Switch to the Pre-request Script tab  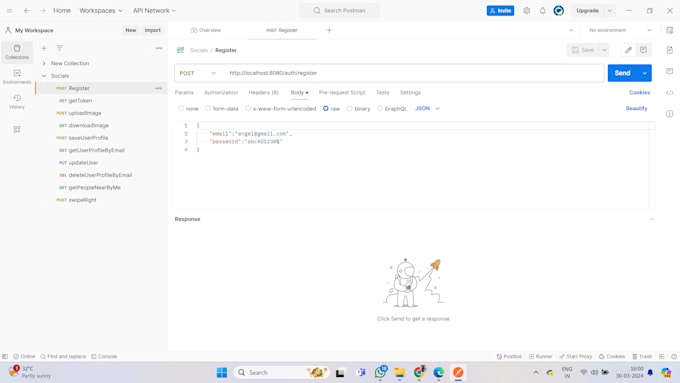342,92
